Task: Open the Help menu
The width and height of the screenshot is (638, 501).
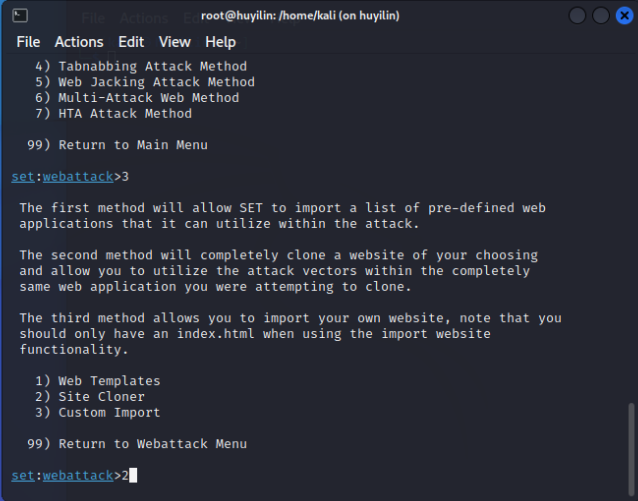Action: [220, 42]
